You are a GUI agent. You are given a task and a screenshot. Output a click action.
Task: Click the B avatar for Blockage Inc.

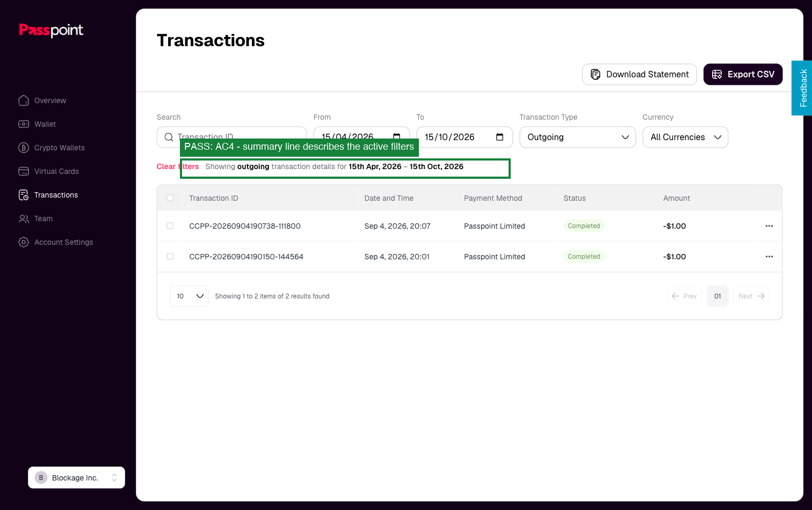click(x=41, y=478)
